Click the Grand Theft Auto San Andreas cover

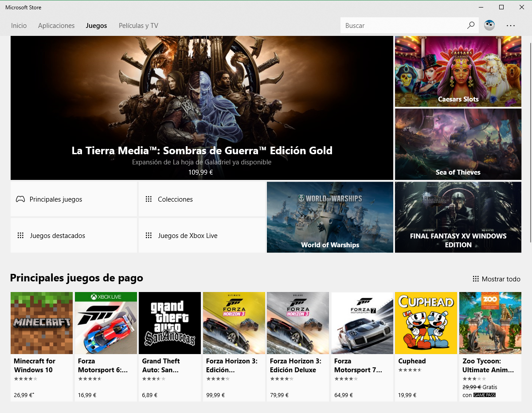pos(170,323)
